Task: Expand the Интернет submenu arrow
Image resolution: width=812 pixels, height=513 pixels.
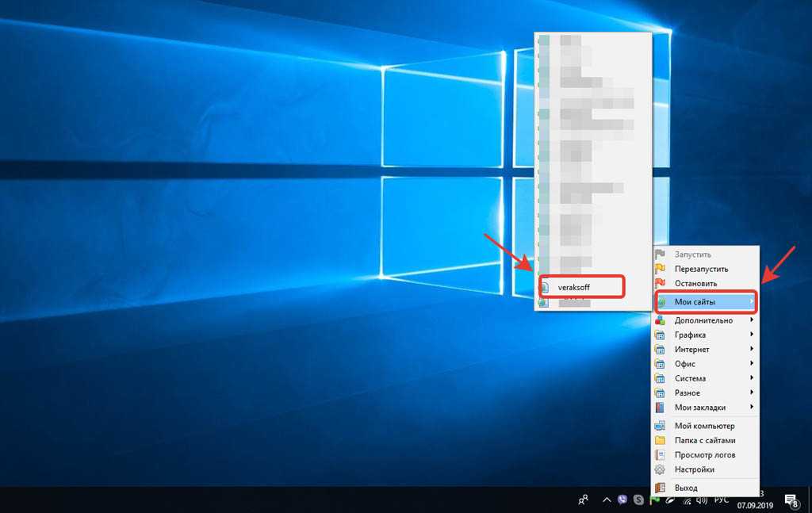Action: point(752,349)
